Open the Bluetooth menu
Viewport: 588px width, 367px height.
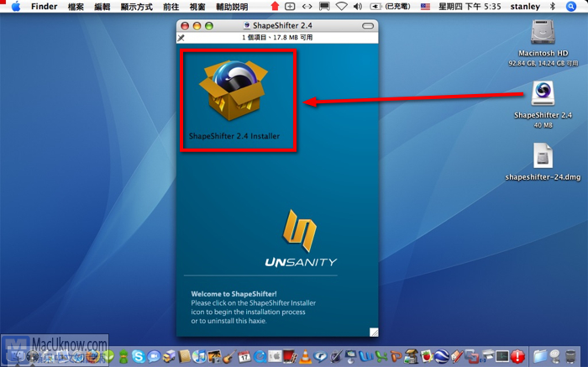point(553,6)
